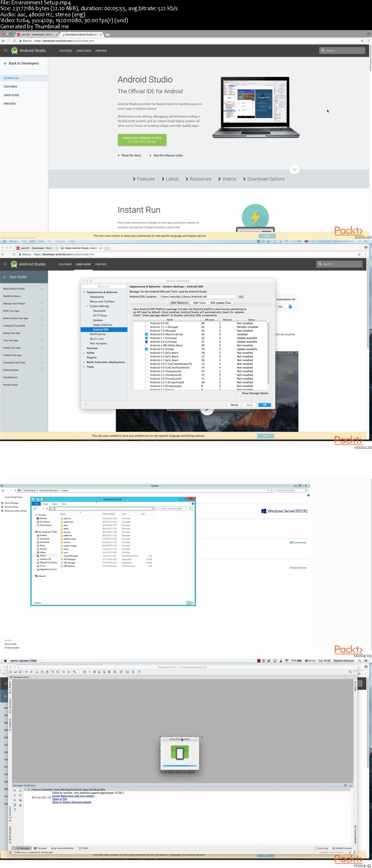Select Notifications in the preferences tree

pyautogui.click(x=98, y=334)
